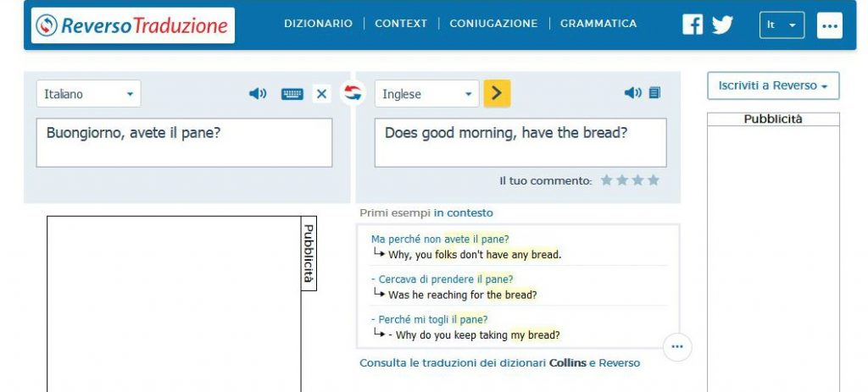
Task: Follow the 'in contesto' link
Action: click(463, 213)
